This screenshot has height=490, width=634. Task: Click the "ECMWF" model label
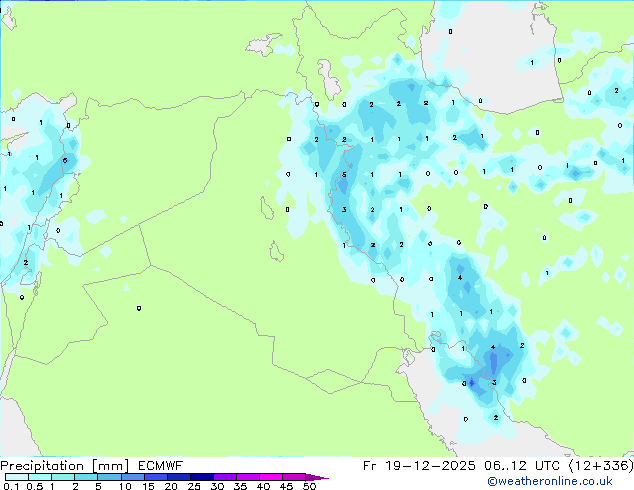(161, 465)
